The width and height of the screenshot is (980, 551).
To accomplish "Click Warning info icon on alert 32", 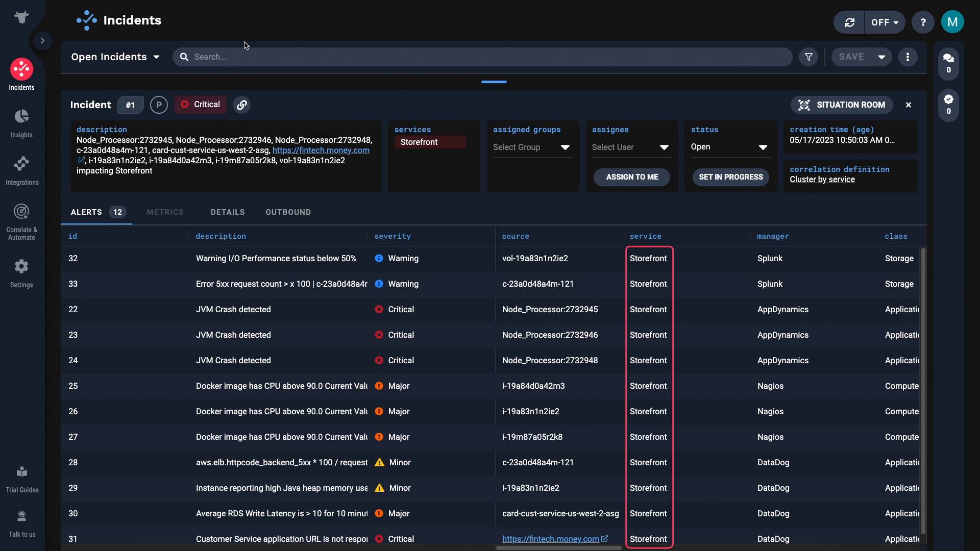I will coord(379,258).
